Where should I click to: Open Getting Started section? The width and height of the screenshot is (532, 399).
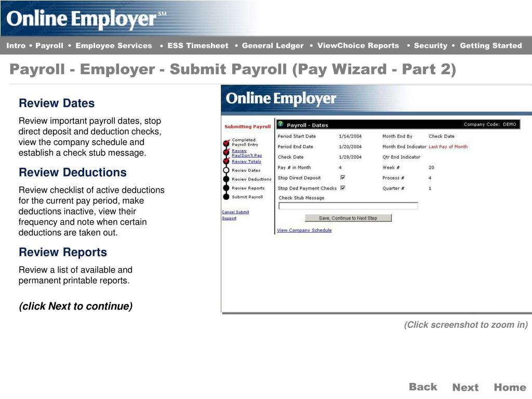[x=490, y=46]
